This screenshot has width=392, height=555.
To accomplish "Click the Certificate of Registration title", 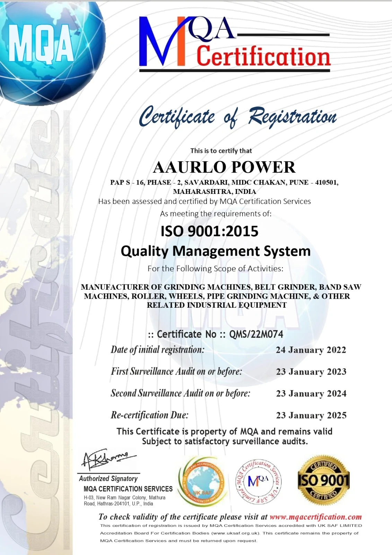I will (x=238, y=117).
